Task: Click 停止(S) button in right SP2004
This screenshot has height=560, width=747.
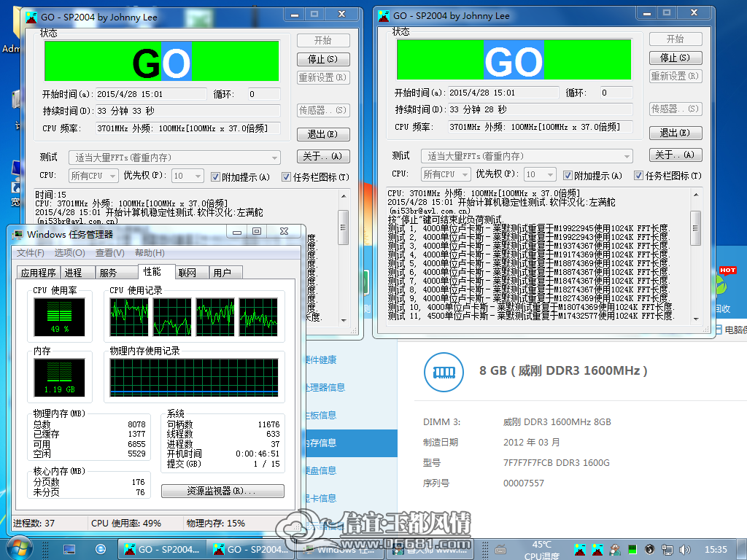Action: click(x=676, y=58)
